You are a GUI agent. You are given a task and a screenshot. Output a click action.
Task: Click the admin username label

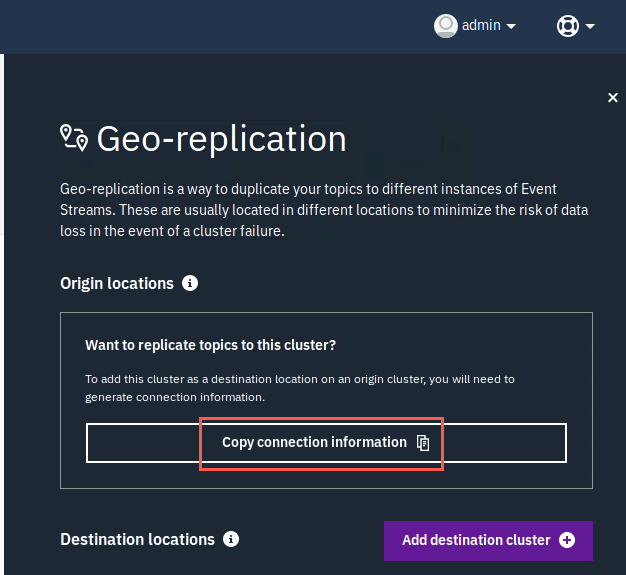coord(481,25)
